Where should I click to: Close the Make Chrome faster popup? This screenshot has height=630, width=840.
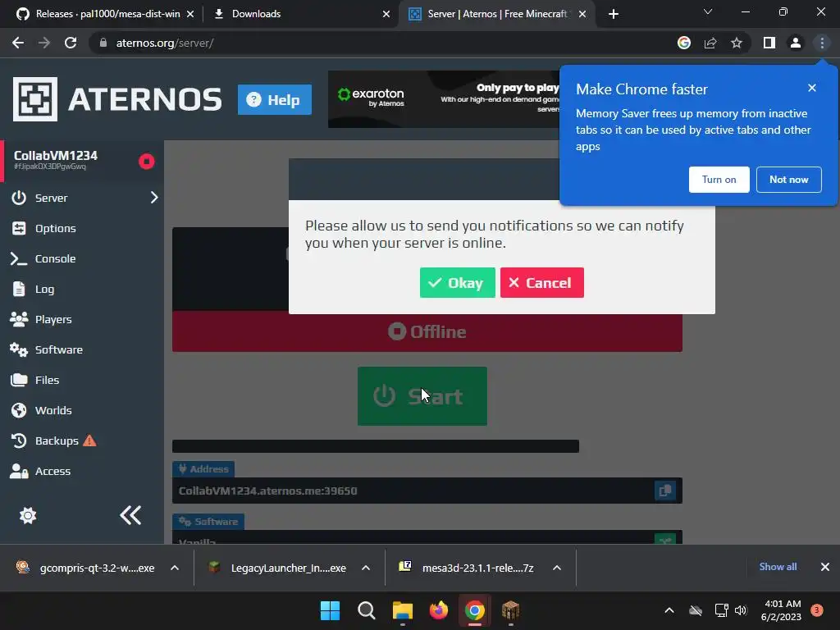pyautogui.click(x=812, y=88)
